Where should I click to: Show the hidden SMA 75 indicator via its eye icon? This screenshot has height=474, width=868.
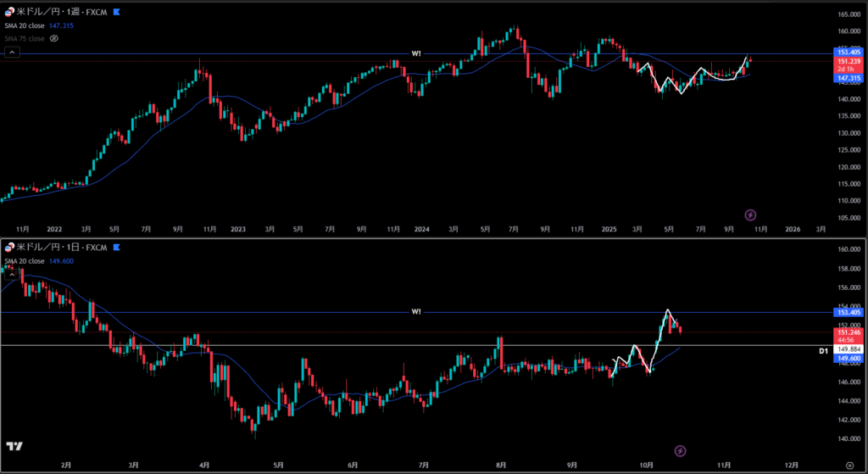click(54, 38)
